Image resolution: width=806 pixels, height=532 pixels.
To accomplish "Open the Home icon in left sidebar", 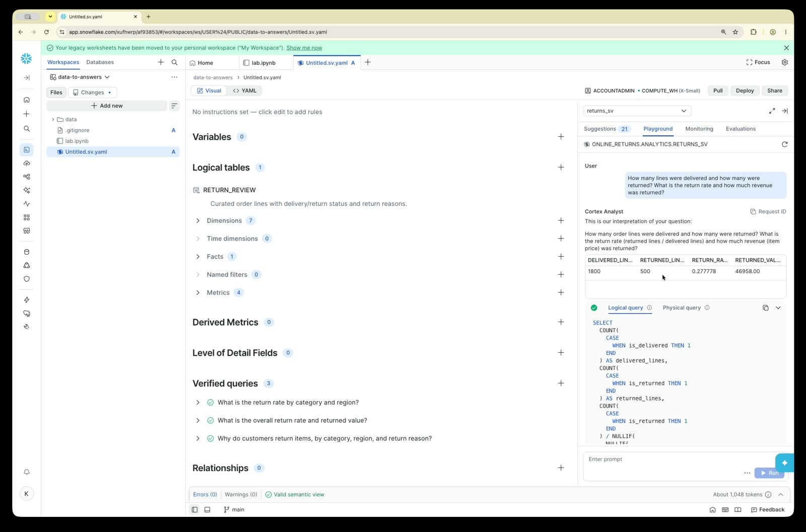I will (27, 100).
